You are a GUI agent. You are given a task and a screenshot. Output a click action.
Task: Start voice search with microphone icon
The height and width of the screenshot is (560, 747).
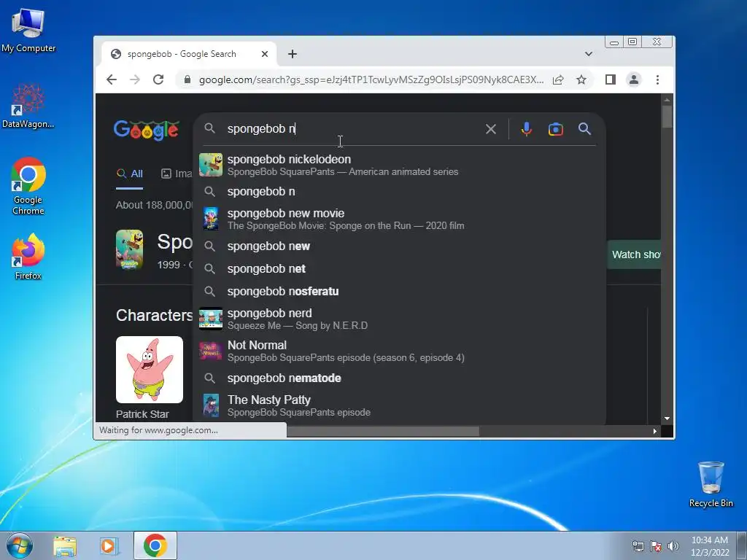click(x=527, y=129)
